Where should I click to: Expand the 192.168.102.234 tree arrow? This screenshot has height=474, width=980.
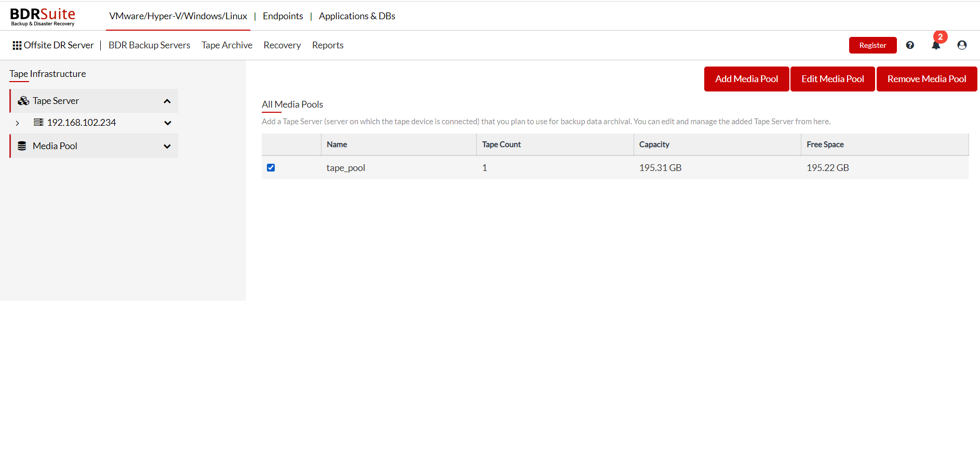18,123
